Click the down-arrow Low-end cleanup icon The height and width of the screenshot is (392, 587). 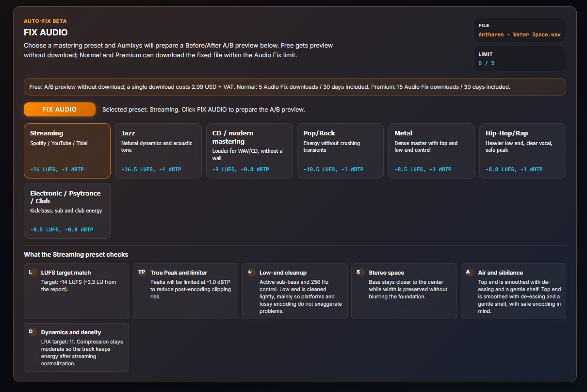pos(250,272)
